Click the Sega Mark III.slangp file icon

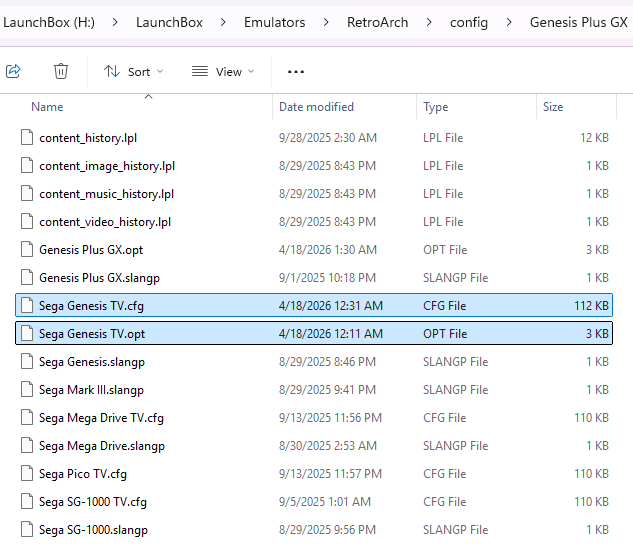click(27, 390)
